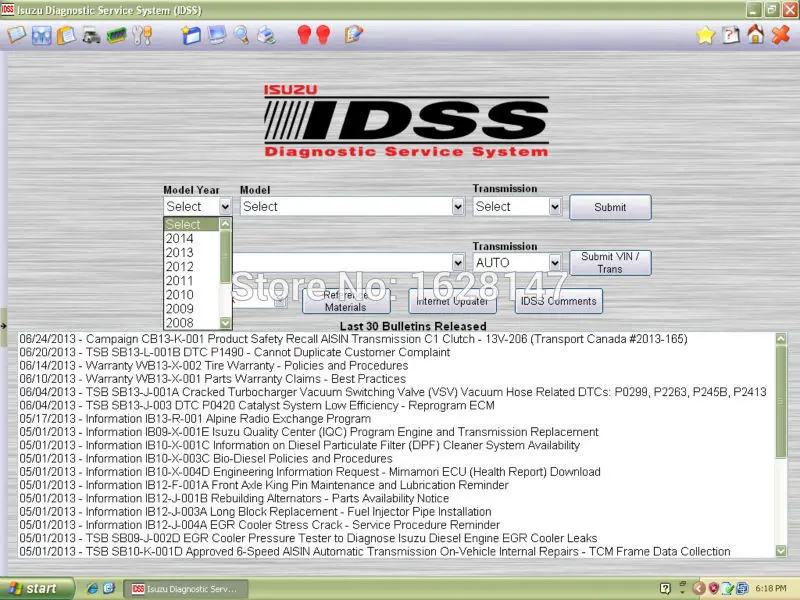Image resolution: width=800 pixels, height=600 pixels.
Task: Click the blue windows network tray icon
Action: [x=742, y=589]
